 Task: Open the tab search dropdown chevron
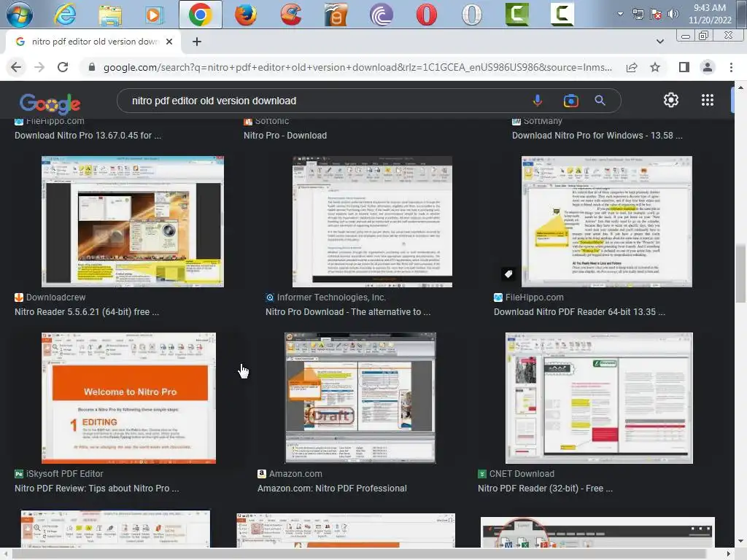[659, 42]
